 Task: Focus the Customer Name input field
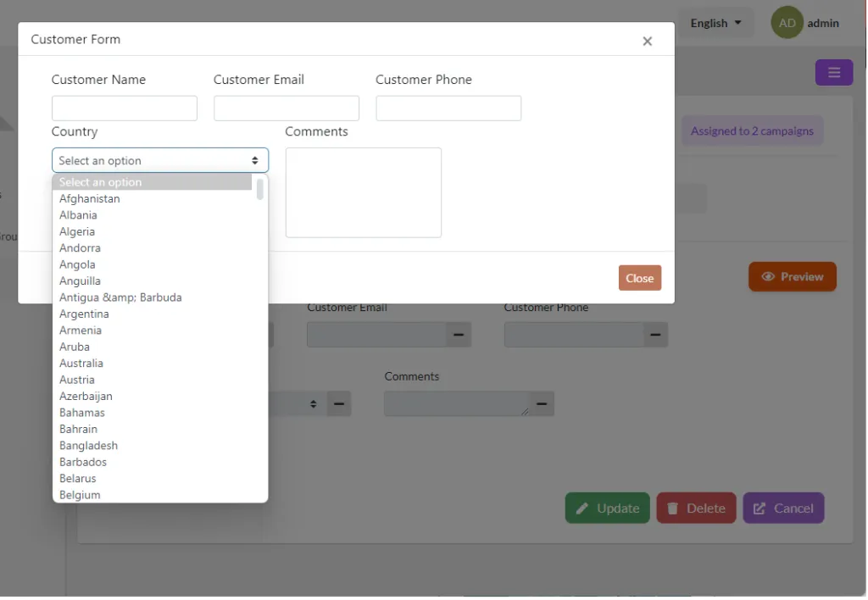125,108
